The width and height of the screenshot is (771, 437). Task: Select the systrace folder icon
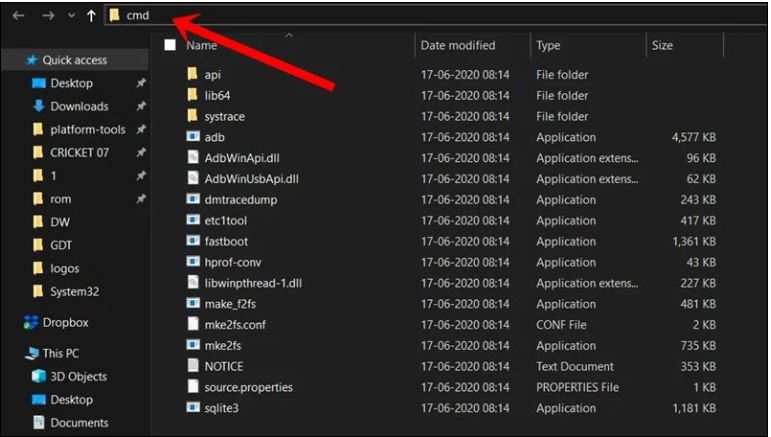193,116
